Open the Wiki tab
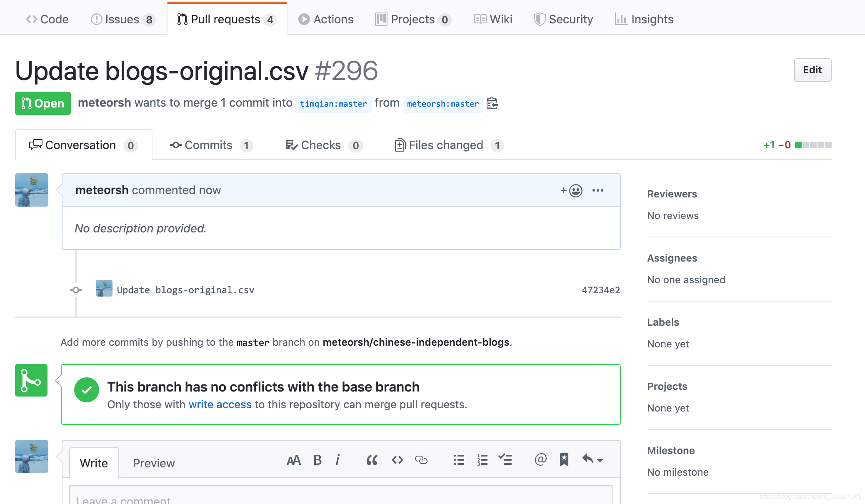Screen dimensions: 865x504 point(493,19)
